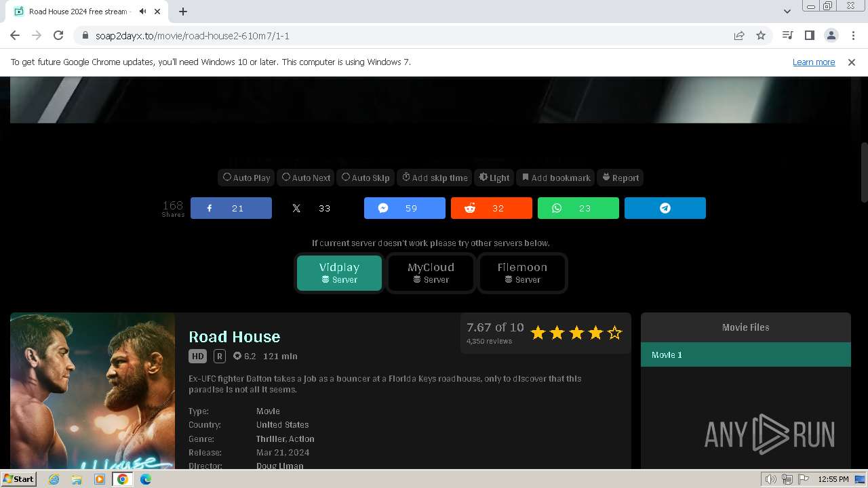868x488 pixels.
Task: Rate the movie two stars
Action: tap(557, 333)
